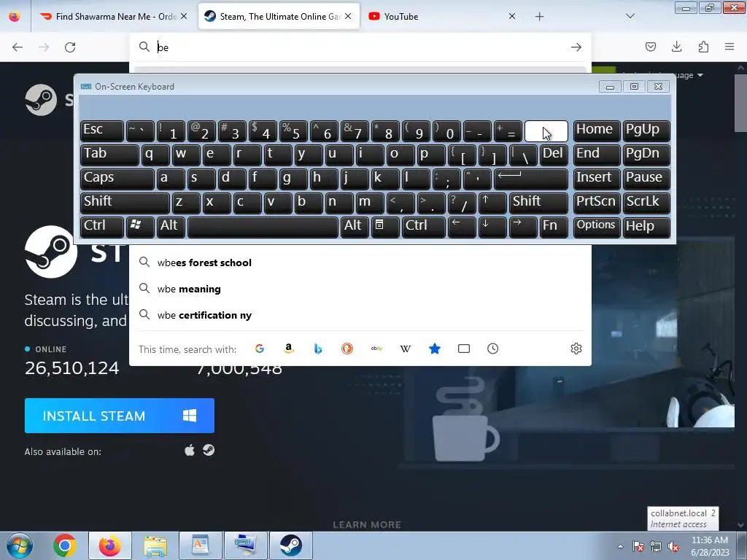
Task: Search this time with Amazon
Action: tap(289, 349)
